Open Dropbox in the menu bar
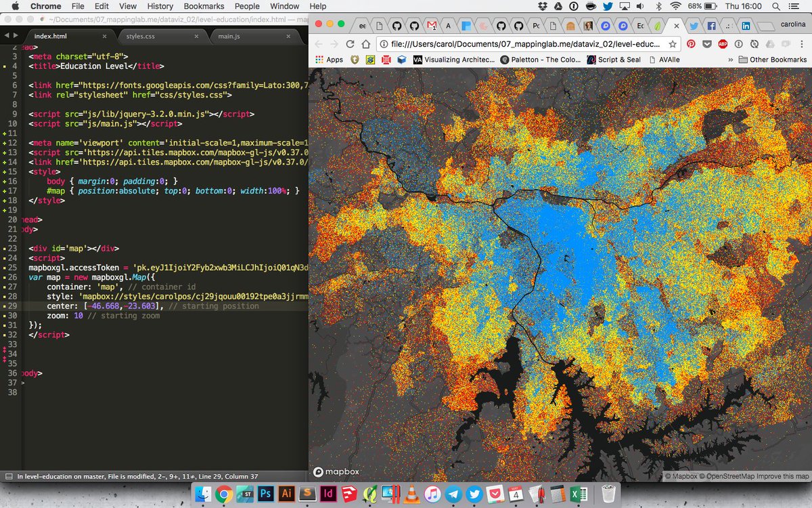The image size is (812, 508). (x=543, y=6)
